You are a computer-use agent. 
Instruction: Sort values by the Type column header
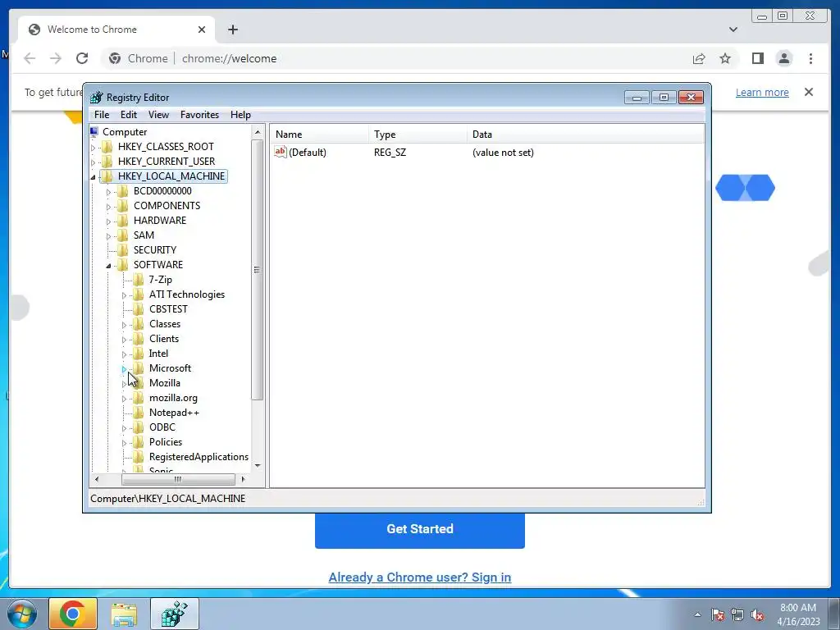pyautogui.click(x=418, y=135)
